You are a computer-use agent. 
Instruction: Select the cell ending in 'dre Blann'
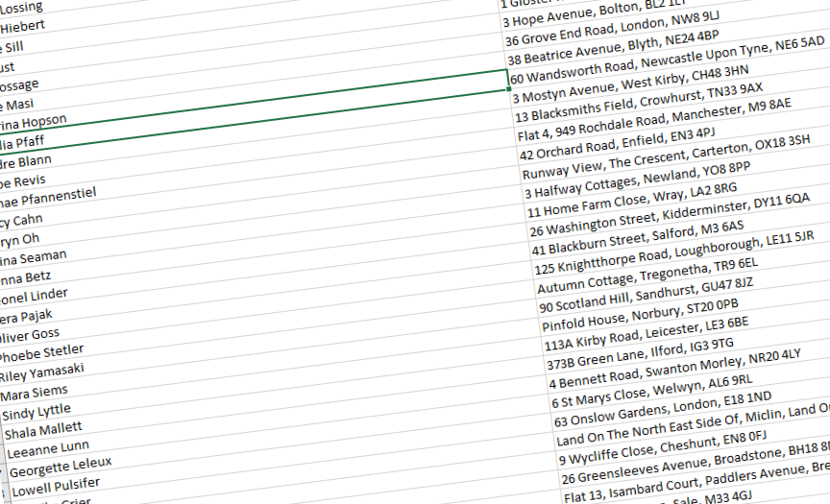[25, 163]
